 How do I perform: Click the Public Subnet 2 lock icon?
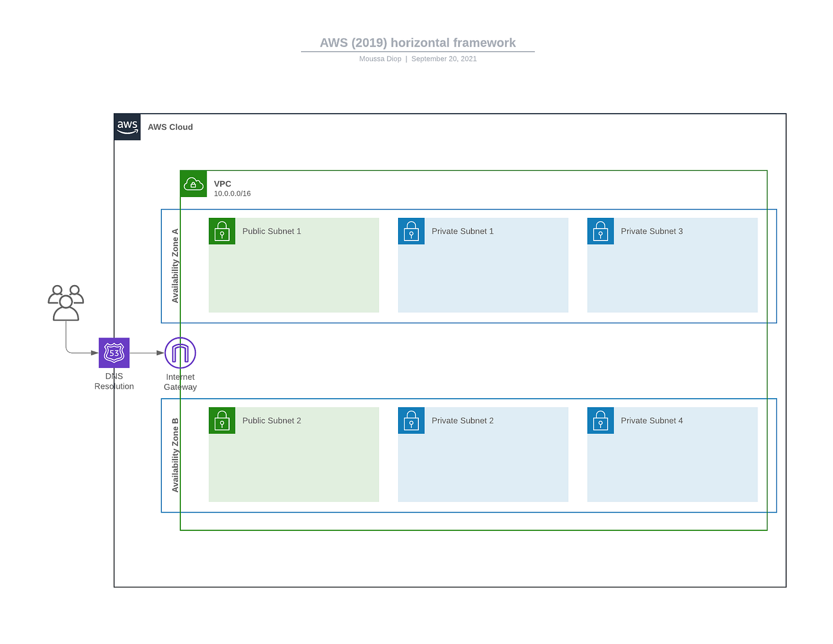[x=222, y=420]
